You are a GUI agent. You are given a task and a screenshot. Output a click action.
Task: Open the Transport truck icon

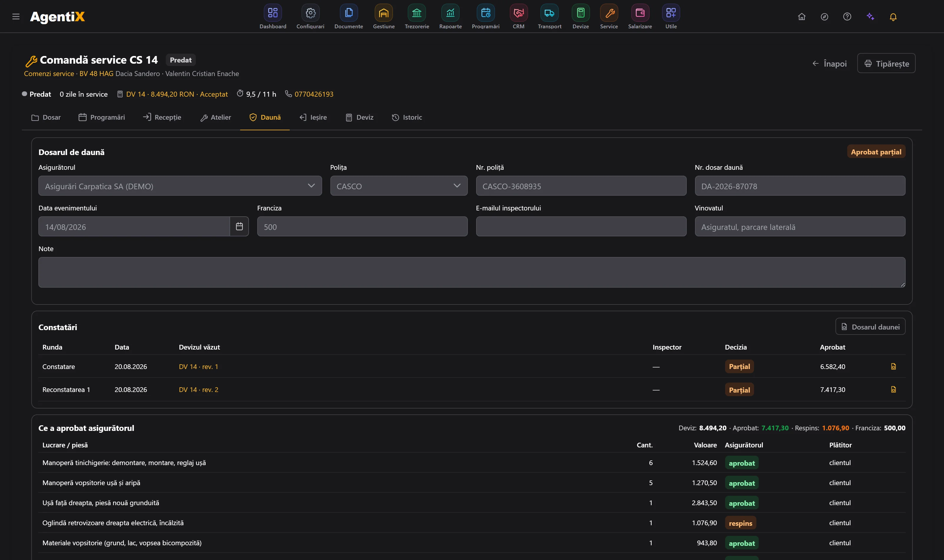[x=549, y=13]
